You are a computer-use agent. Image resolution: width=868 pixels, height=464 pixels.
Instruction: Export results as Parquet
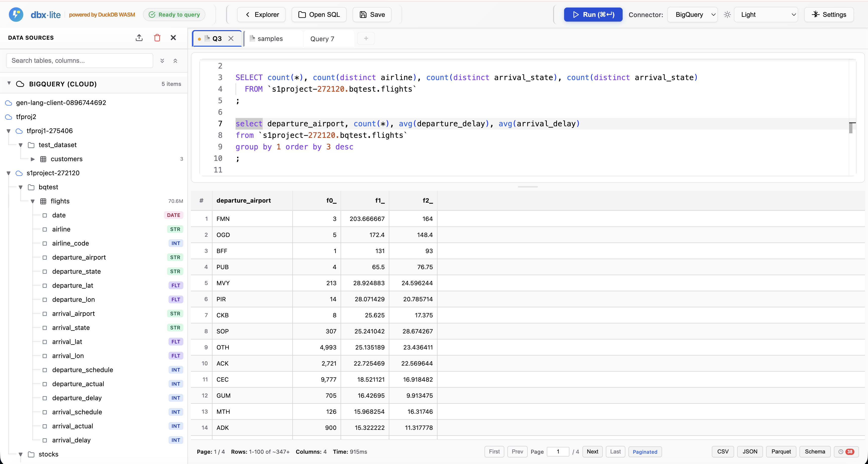pos(781,451)
